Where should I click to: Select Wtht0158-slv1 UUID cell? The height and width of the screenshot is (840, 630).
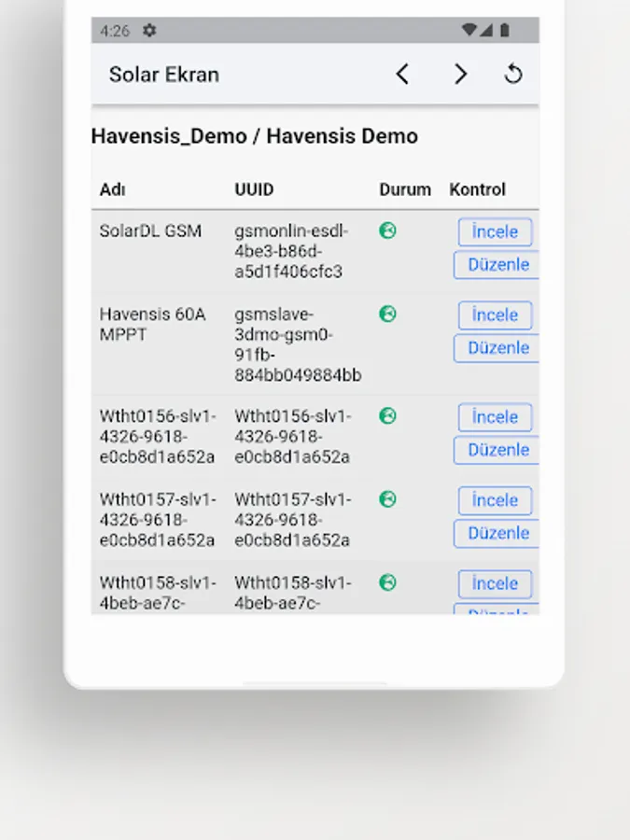pos(292,593)
